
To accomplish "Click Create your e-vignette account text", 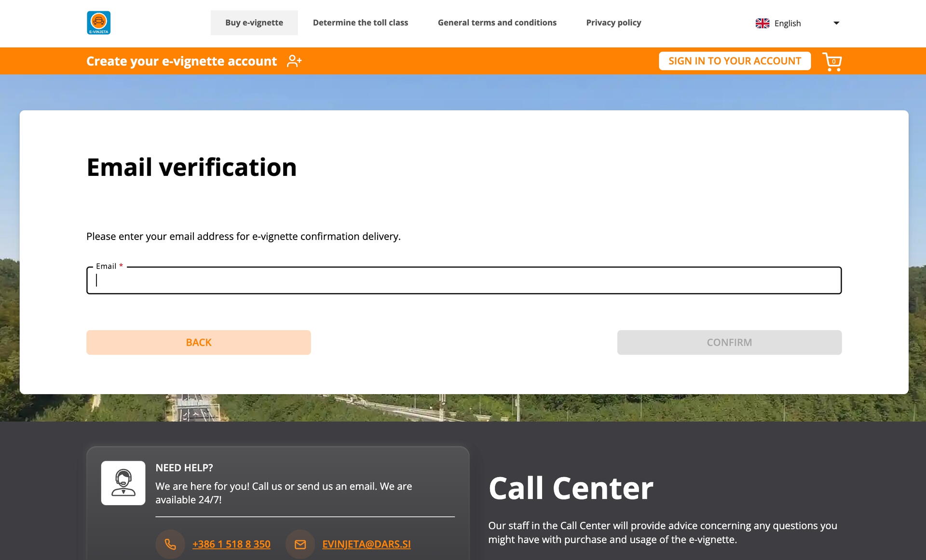I will pyautogui.click(x=181, y=61).
